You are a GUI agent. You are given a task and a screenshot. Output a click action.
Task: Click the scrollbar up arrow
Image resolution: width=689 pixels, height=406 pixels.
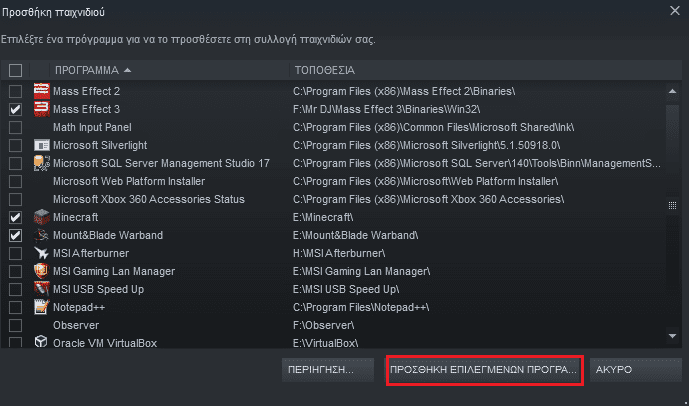[x=672, y=91]
